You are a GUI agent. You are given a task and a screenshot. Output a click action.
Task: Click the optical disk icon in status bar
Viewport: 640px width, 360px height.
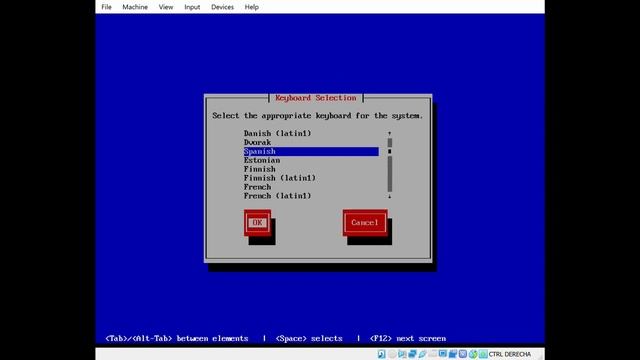[x=392, y=354]
